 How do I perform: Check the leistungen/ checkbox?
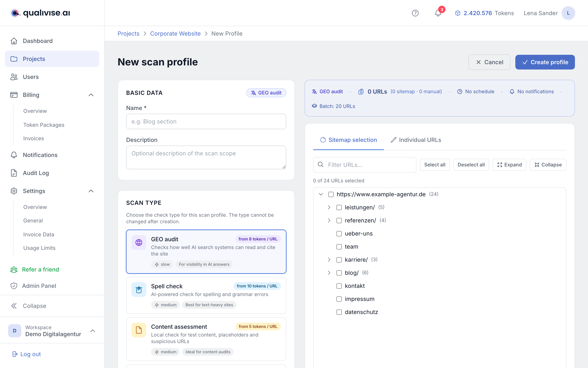coord(339,207)
